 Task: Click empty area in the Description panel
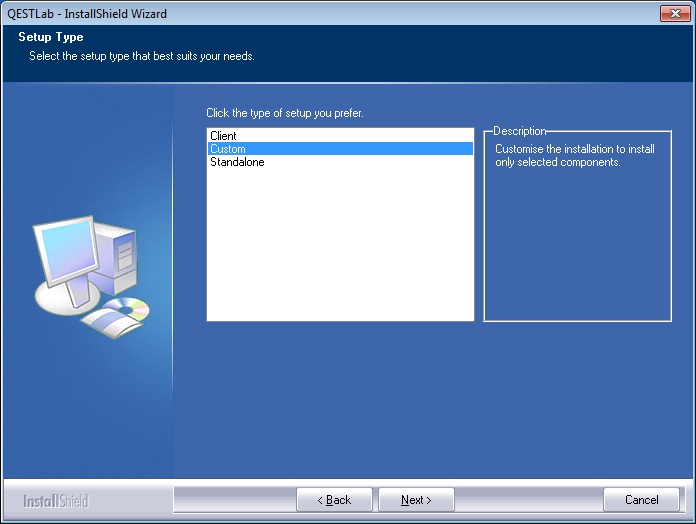click(x=577, y=250)
